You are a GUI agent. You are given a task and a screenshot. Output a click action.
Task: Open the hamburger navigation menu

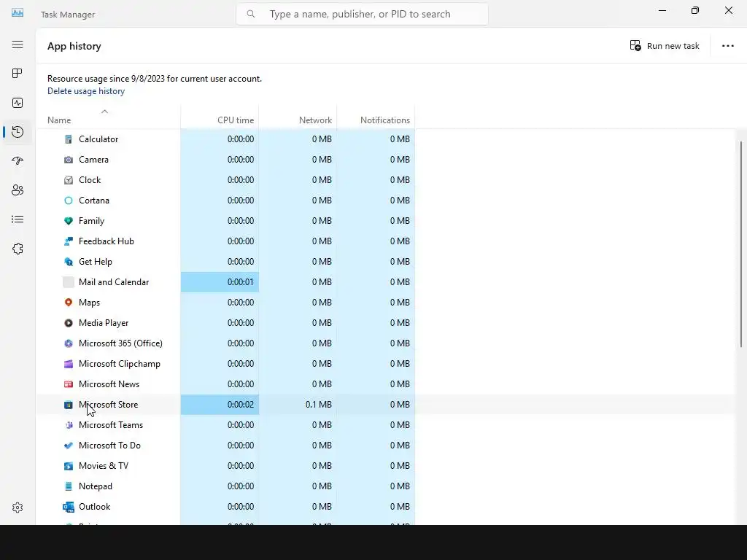pyautogui.click(x=18, y=44)
